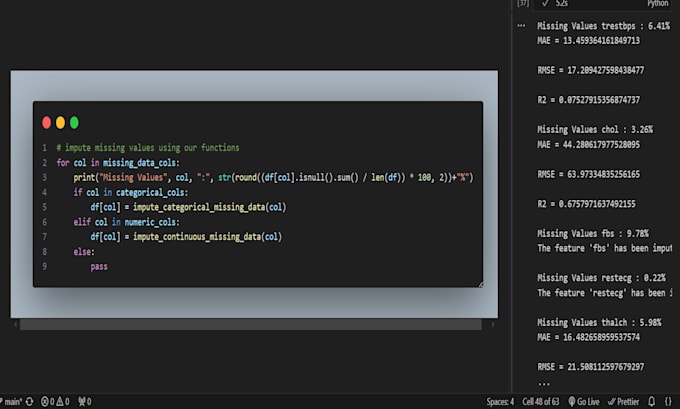The image size is (680, 409).
Task: Click the 'Missing Values restecg : 0.22%' line
Action: coord(602,278)
